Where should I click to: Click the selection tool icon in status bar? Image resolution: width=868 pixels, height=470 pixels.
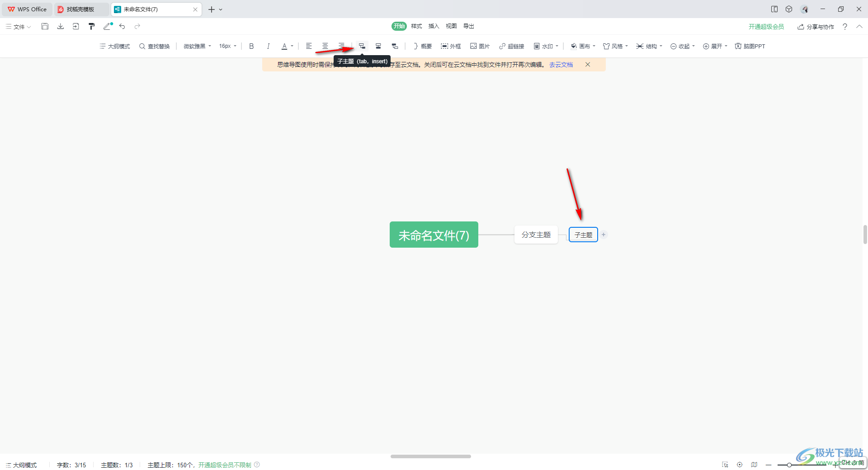click(x=725, y=465)
